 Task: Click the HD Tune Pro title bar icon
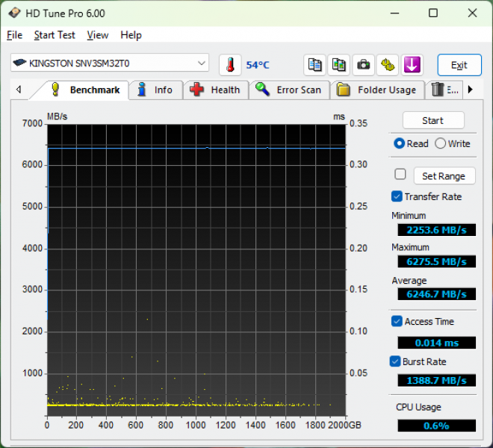click(x=14, y=13)
